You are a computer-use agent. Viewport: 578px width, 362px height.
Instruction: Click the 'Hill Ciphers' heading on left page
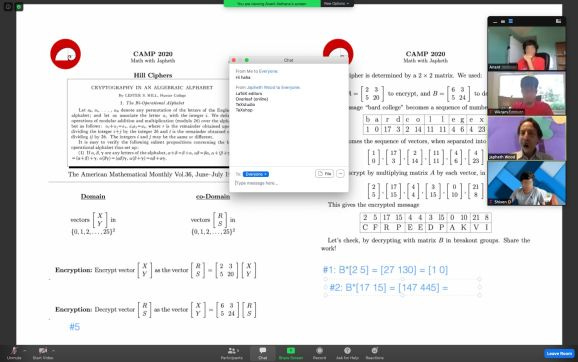pyautogui.click(x=153, y=75)
